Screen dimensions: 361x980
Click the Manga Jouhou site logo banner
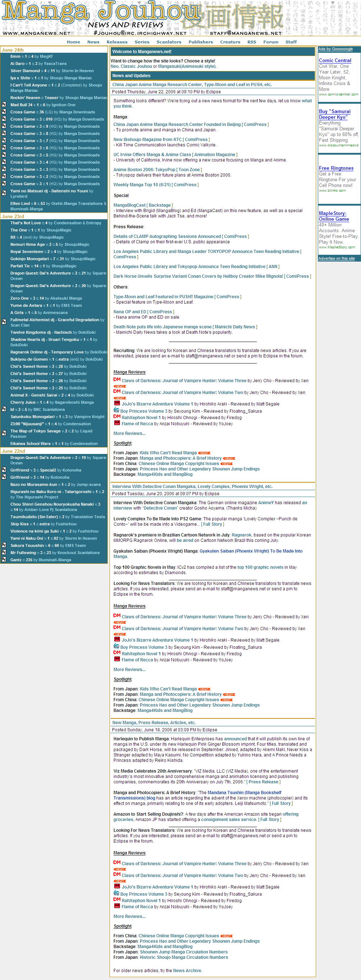[180, 18]
